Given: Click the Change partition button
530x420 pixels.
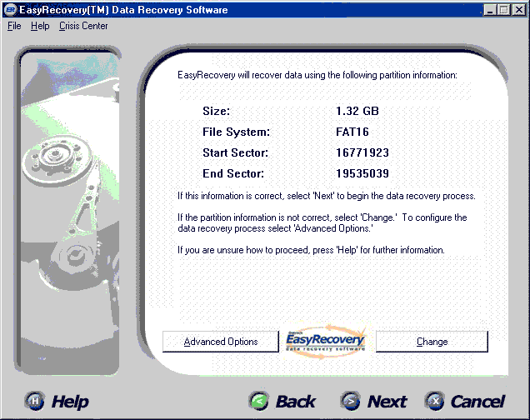Looking at the screenshot, I should 432,342.
